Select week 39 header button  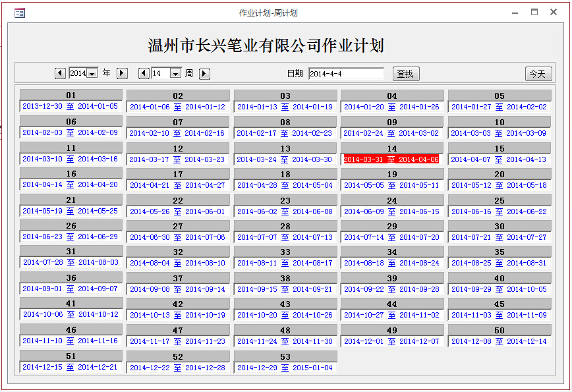coord(392,278)
